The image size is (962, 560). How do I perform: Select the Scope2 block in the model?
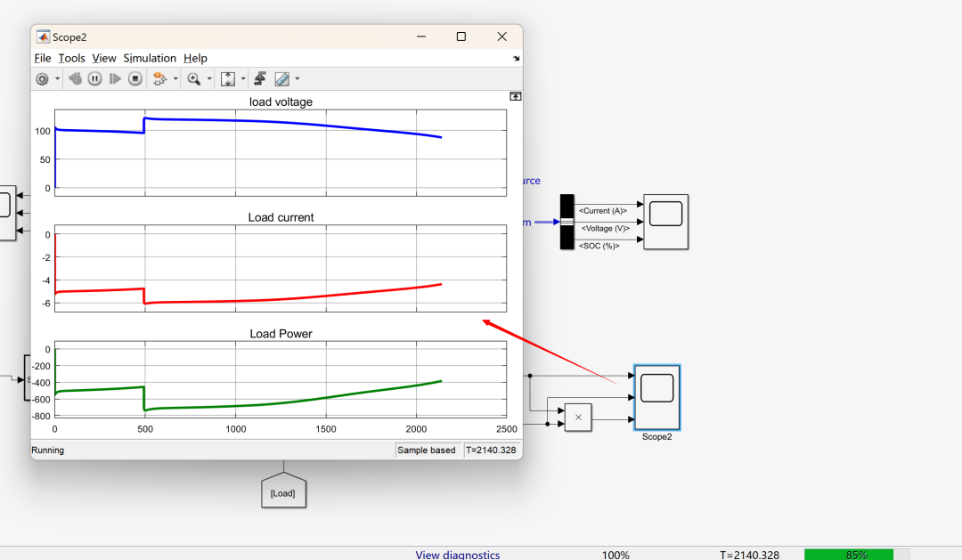coord(656,396)
